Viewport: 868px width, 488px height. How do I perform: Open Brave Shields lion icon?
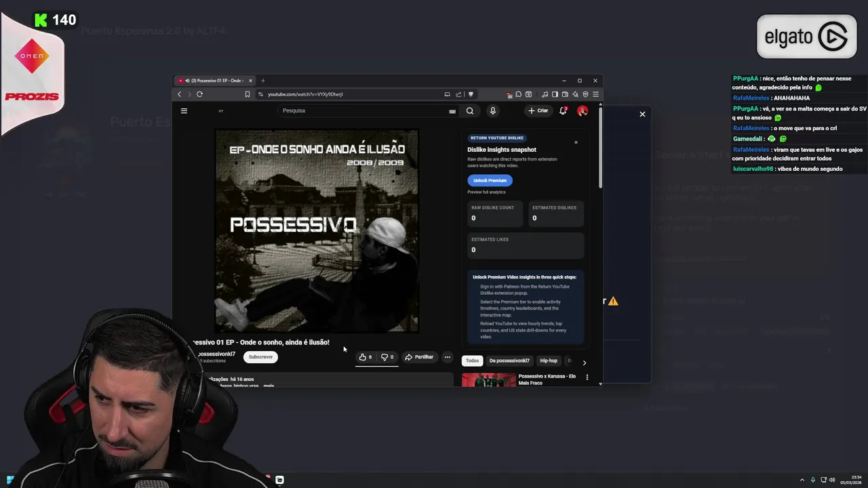click(471, 94)
